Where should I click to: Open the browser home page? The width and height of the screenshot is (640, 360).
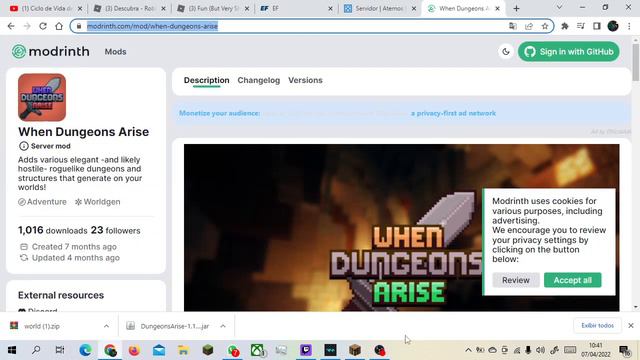point(59,26)
